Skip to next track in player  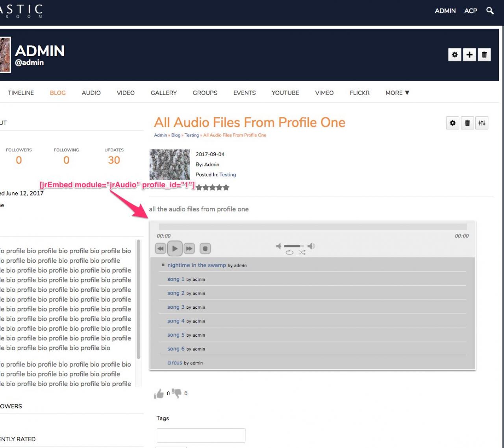point(189,249)
